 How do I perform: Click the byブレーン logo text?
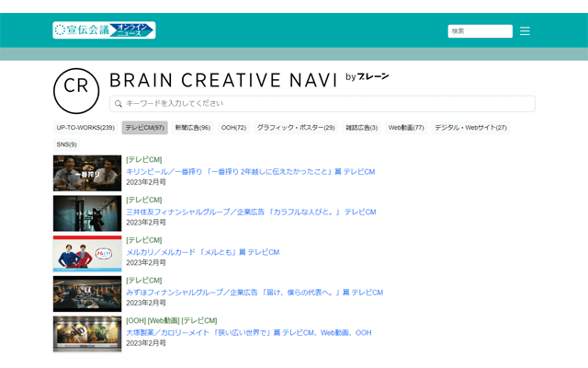click(367, 76)
